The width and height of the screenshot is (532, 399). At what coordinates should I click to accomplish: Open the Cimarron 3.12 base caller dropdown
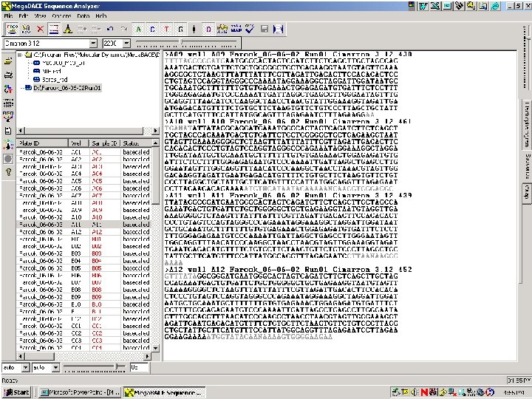tap(93, 44)
